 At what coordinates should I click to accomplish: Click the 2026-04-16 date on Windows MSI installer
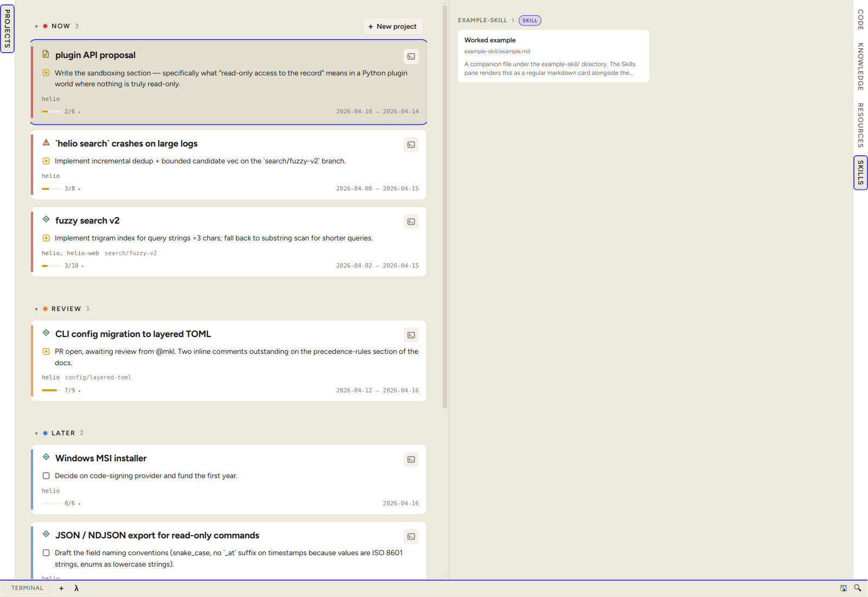click(401, 504)
